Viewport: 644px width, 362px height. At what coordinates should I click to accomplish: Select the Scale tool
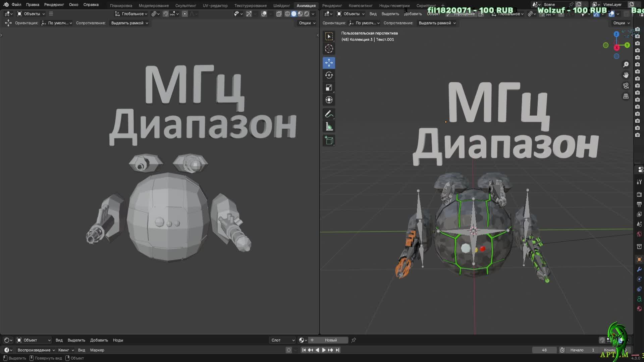(329, 87)
